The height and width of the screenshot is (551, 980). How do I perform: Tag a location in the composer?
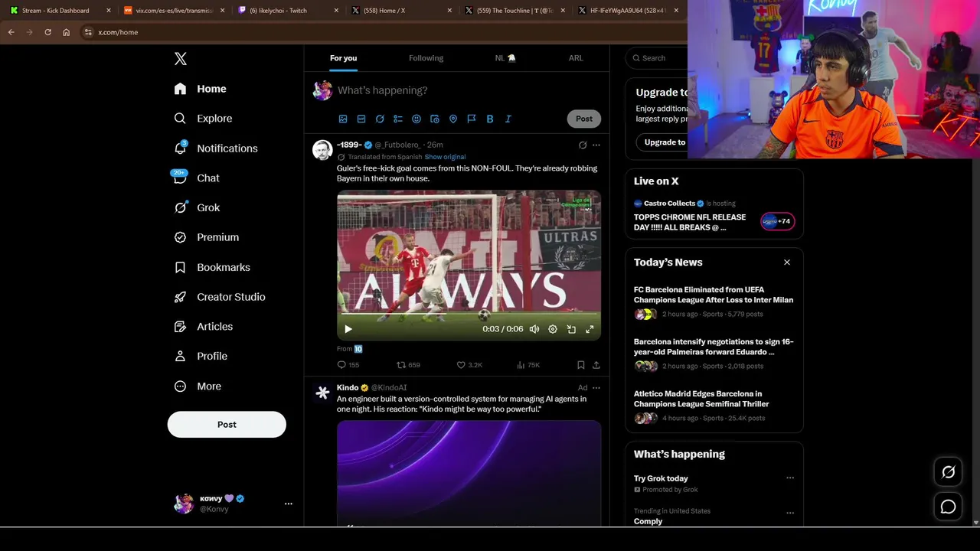point(453,119)
